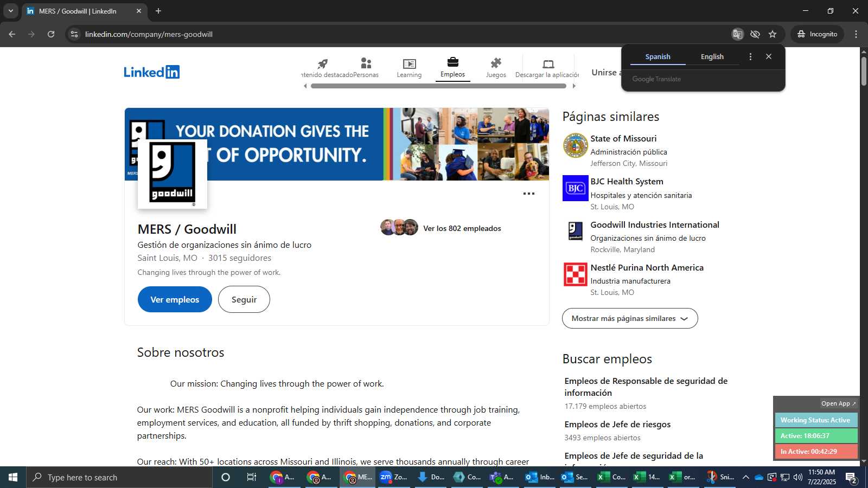Click the navigation horizontal scrollbar

pos(438,86)
